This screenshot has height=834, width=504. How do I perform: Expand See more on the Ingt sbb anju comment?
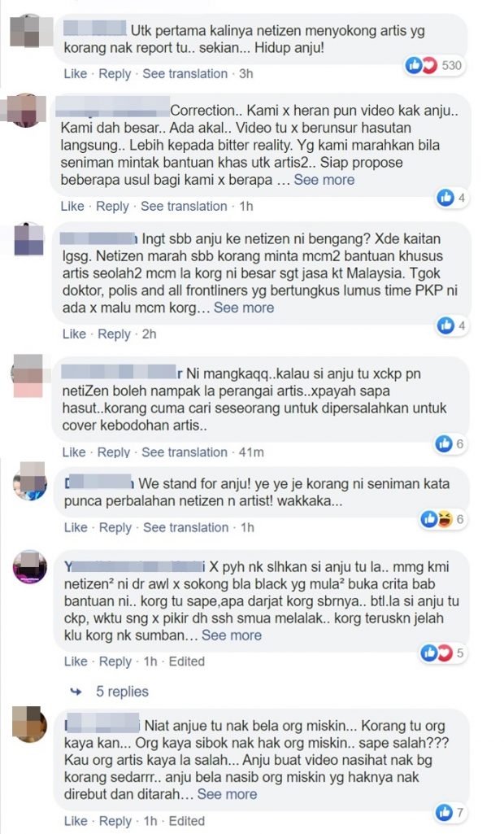(244, 308)
